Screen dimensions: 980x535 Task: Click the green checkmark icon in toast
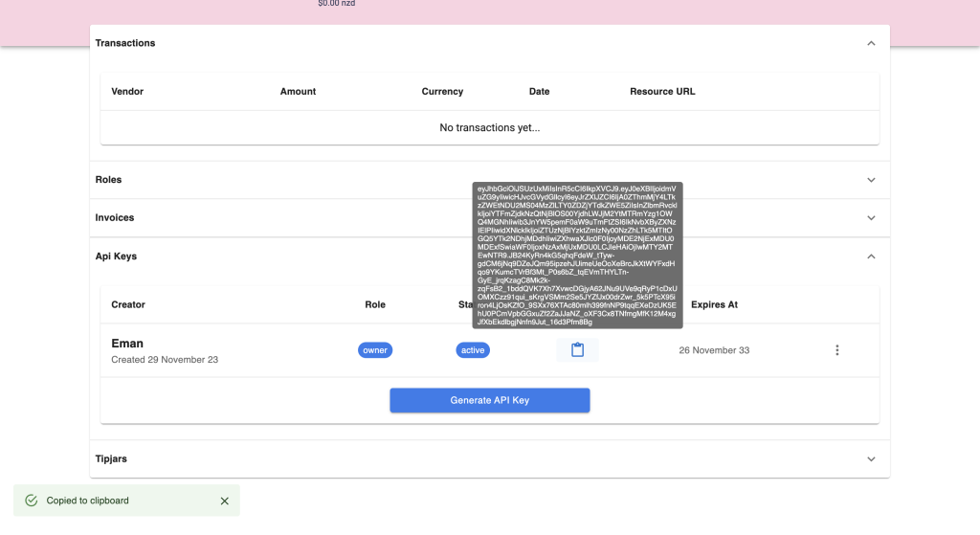pos(31,501)
